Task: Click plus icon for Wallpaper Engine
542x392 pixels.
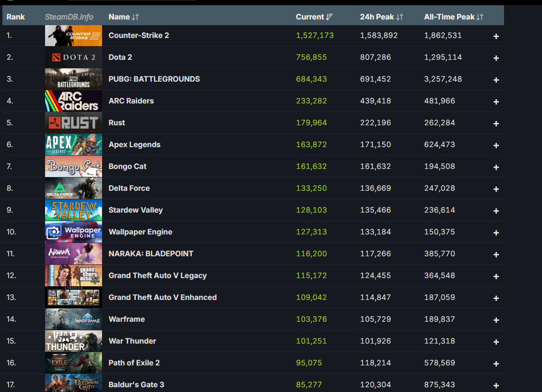Action: (496, 233)
